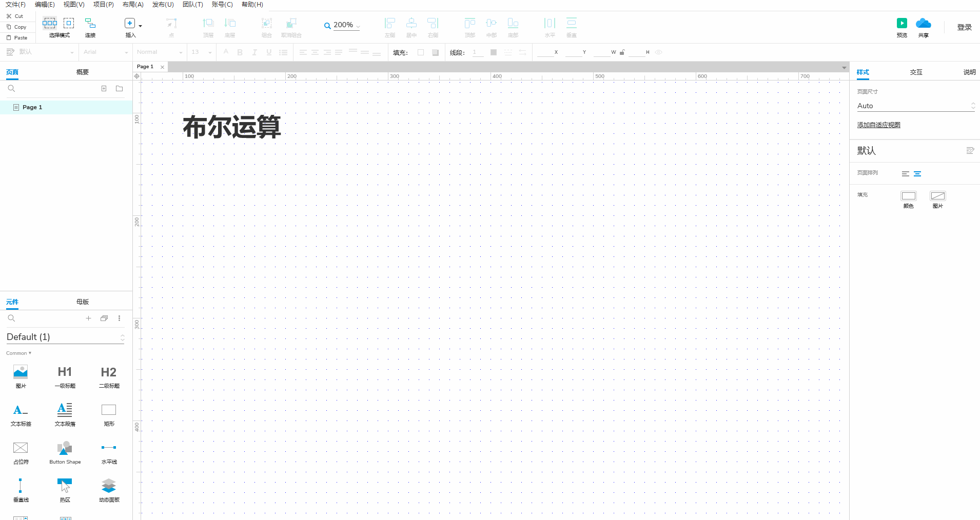Click the Cut button in the toolbar

pos(15,16)
